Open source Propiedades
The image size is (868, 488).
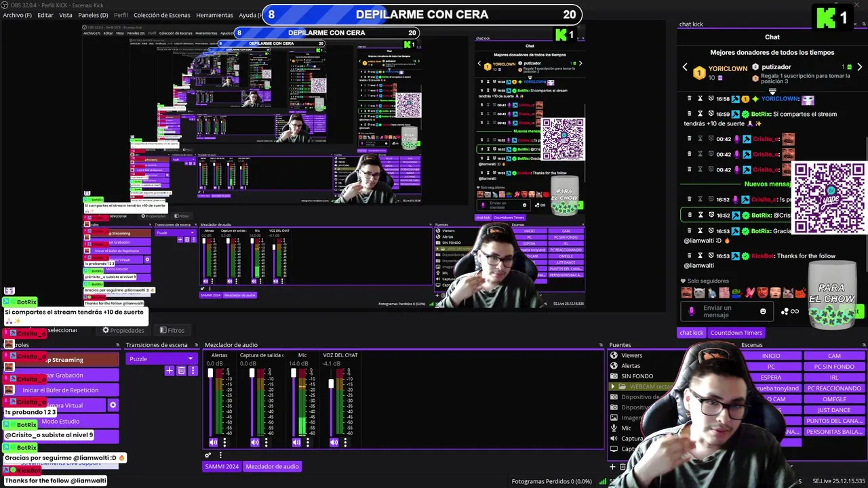coord(123,330)
